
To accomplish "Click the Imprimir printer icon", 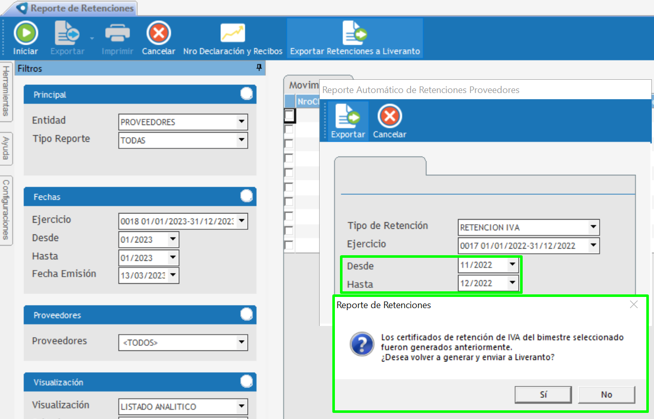I will point(117,33).
